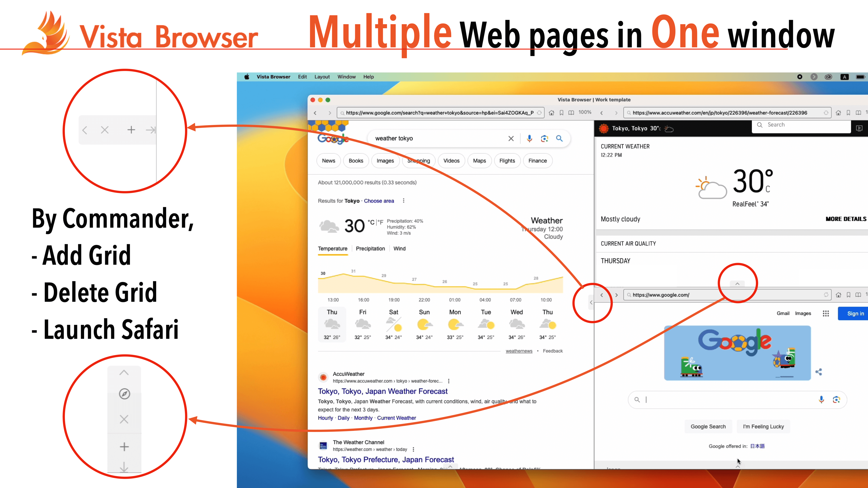Open Tokyo, Tokyo, Japan Weather Forecast link
Image resolution: width=868 pixels, height=488 pixels.
(x=382, y=391)
